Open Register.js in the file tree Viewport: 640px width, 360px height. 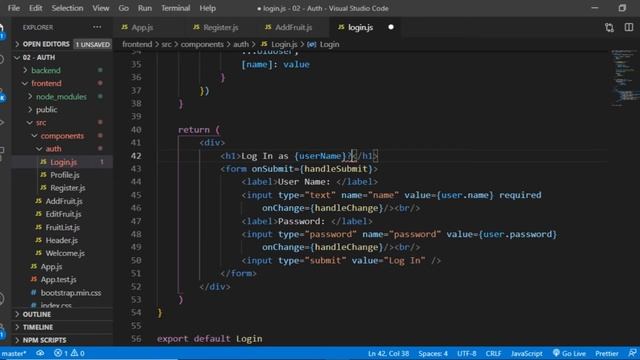click(67, 188)
